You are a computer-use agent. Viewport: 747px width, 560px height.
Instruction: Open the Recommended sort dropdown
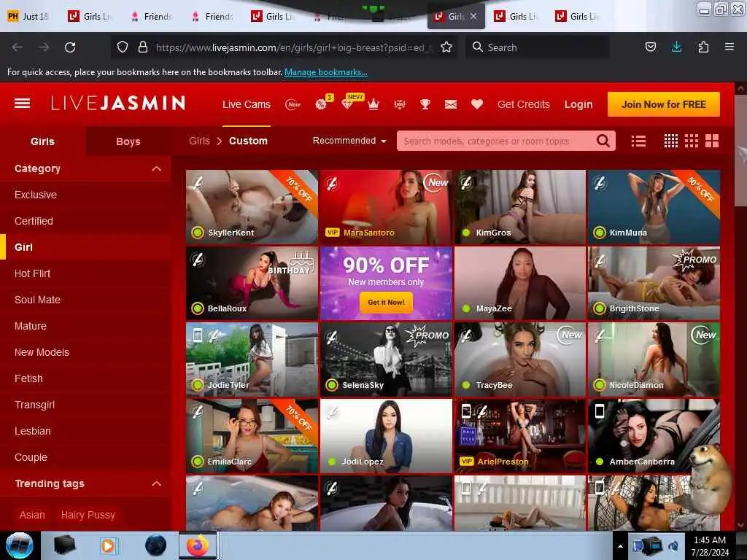(349, 141)
